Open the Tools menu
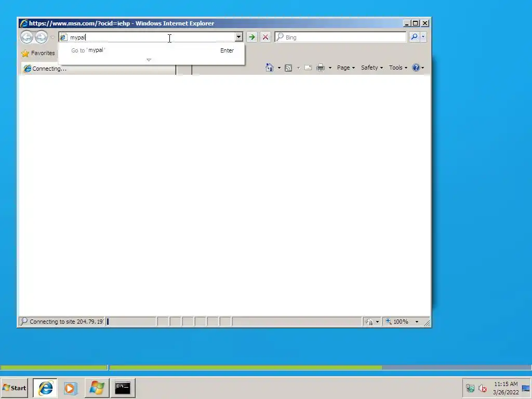This screenshot has height=399, width=532. pyautogui.click(x=398, y=68)
